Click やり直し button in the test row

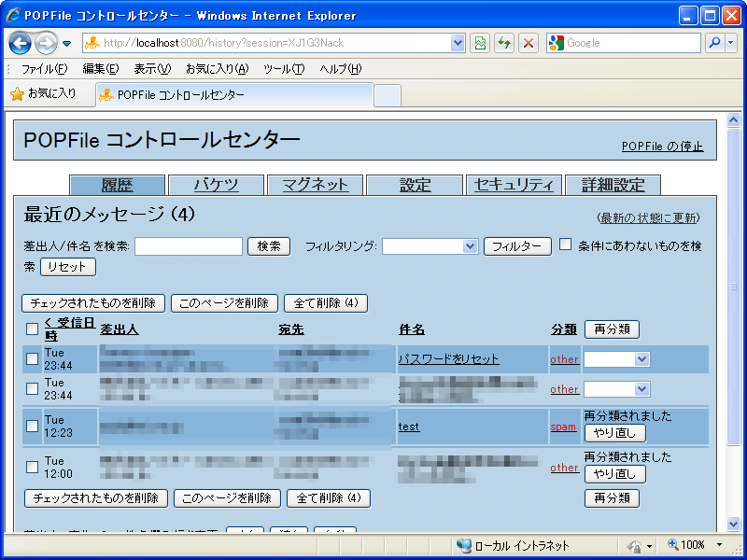tap(615, 433)
